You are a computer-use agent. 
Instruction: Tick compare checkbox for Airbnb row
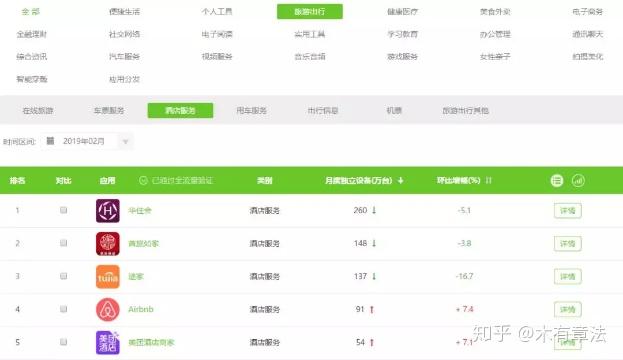point(64,309)
